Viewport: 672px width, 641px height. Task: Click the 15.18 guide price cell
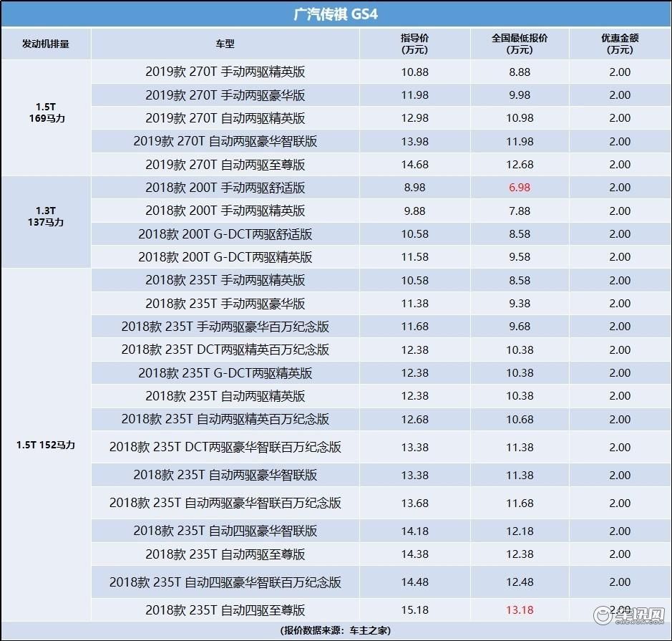pyautogui.click(x=414, y=609)
